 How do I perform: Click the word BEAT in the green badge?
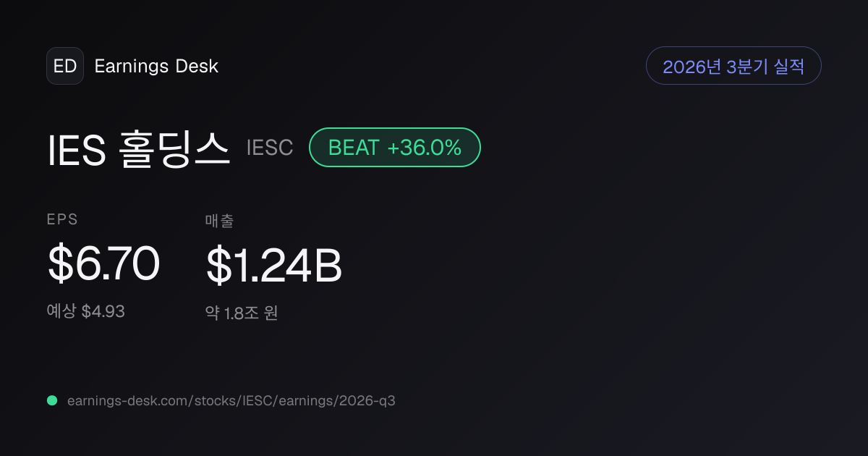pyautogui.click(x=354, y=148)
